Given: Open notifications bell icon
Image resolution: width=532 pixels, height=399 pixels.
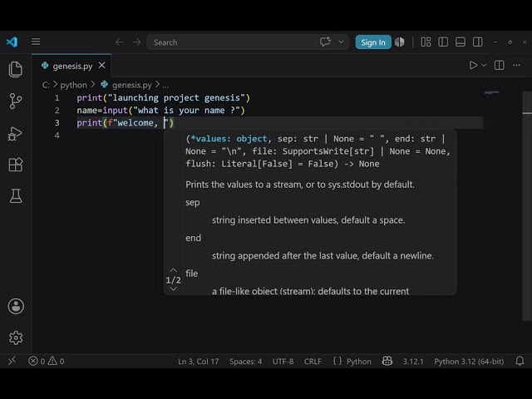Looking at the screenshot, I should 520,361.
